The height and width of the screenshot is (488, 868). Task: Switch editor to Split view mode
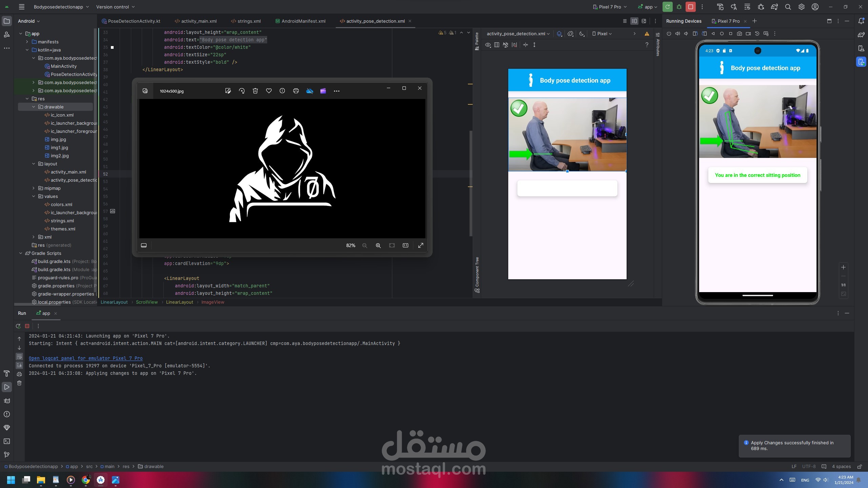(x=634, y=21)
